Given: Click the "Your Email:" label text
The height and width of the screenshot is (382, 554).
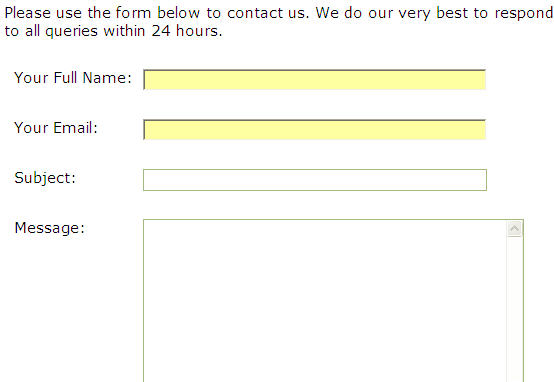Looking at the screenshot, I should [55, 128].
